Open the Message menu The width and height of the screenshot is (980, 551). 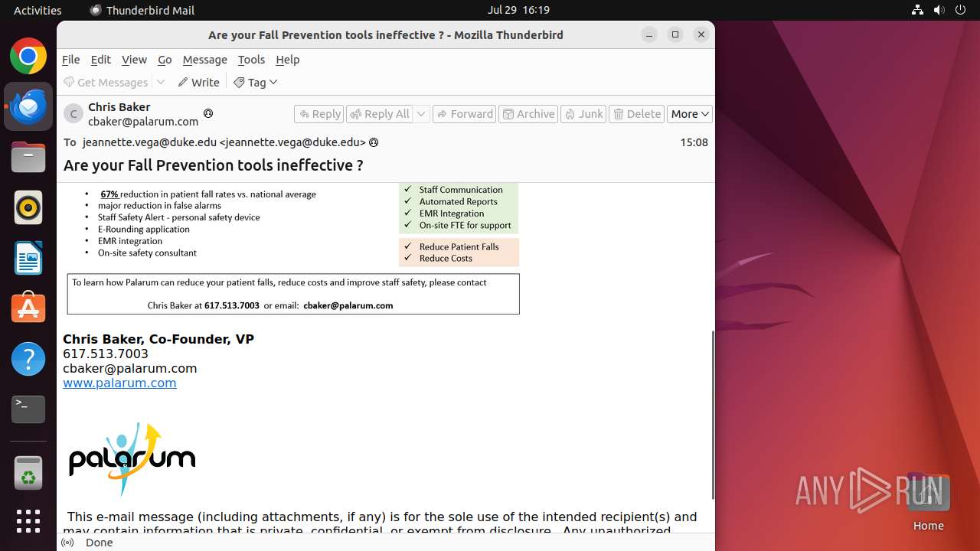(x=204, y=60)
